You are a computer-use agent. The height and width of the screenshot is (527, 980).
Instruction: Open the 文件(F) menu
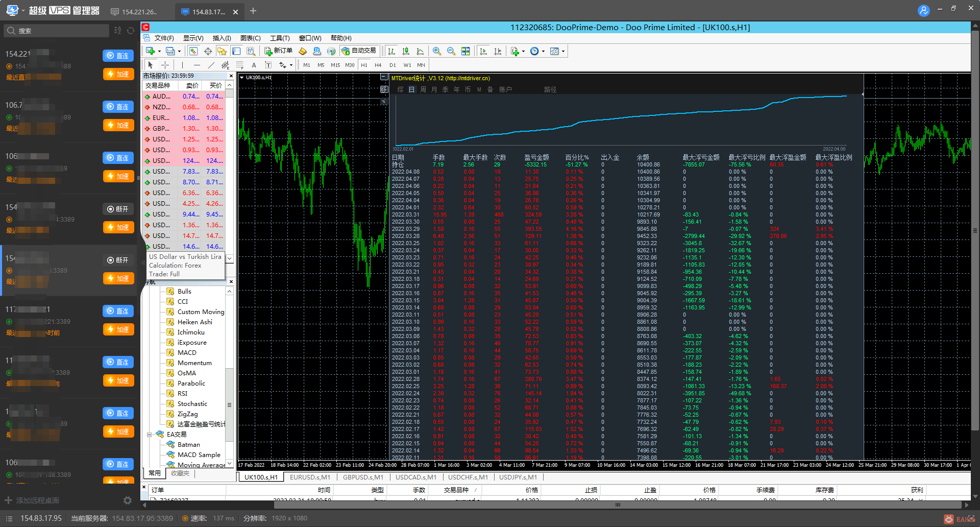pyautogui.click(x=164, y=38)
